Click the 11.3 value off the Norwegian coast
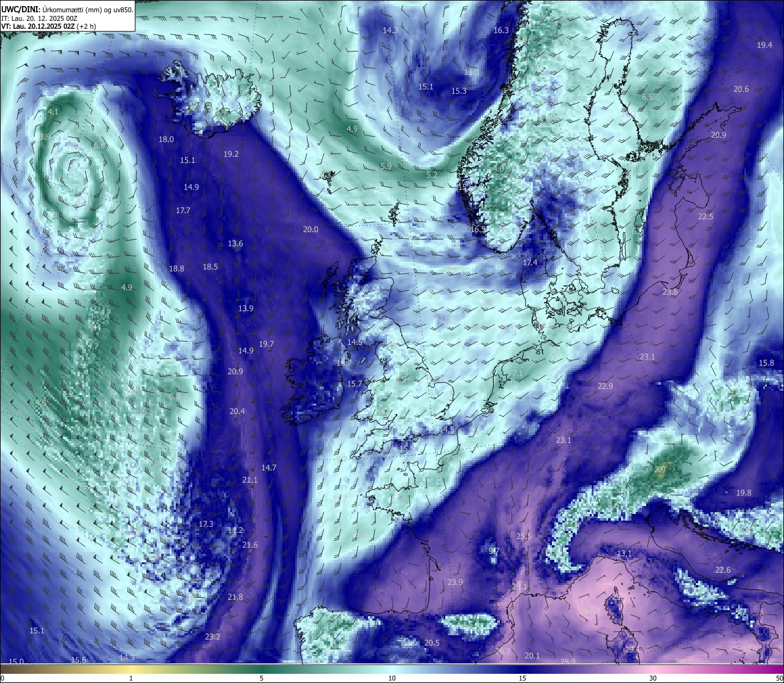This screenshot has width=784, height=683. [471, 72]
